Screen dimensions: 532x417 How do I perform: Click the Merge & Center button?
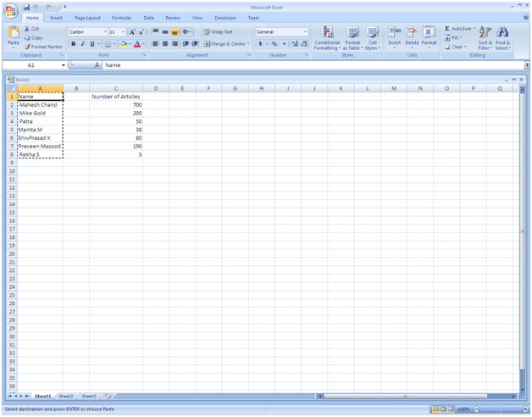point(225,44)
